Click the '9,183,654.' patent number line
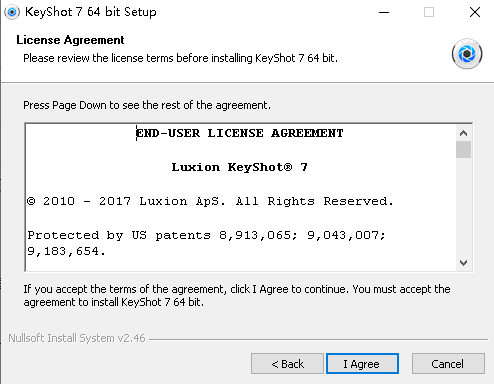This screenshot has width=494, height=384. [66, 251]
